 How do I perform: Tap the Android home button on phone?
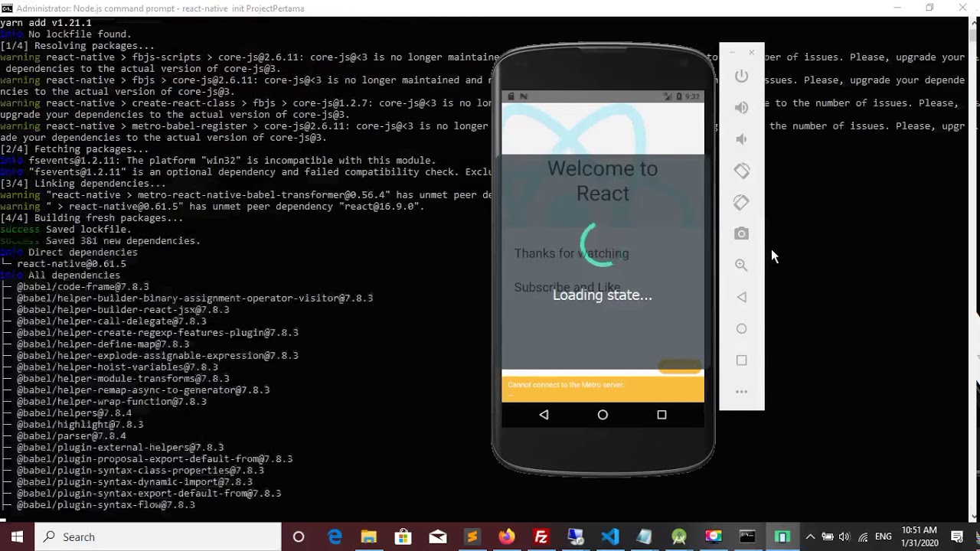tap(603, 415)
